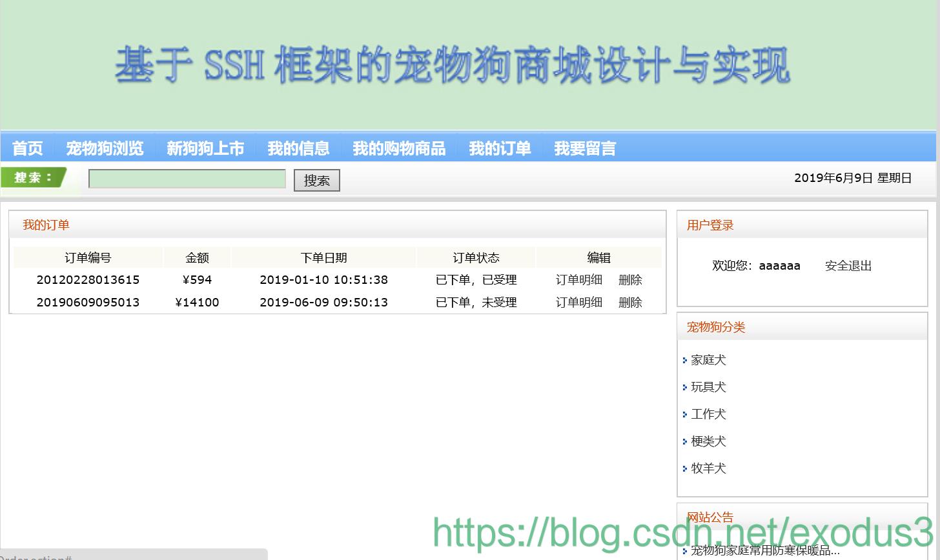Click status 已下单, 已受理
This screenshot has width=940, height=560.
476,280
